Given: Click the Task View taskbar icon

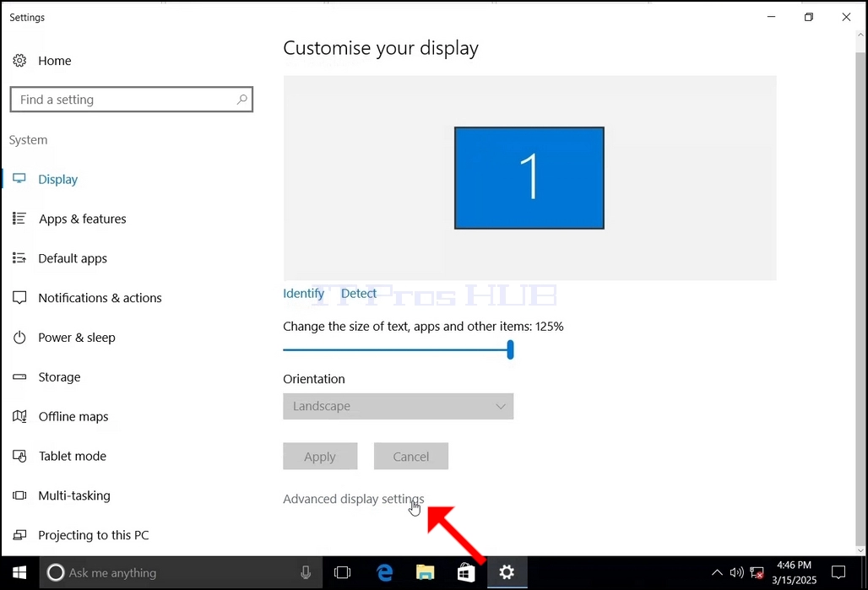Looking at the screenshot, I should tap(343, 572).
